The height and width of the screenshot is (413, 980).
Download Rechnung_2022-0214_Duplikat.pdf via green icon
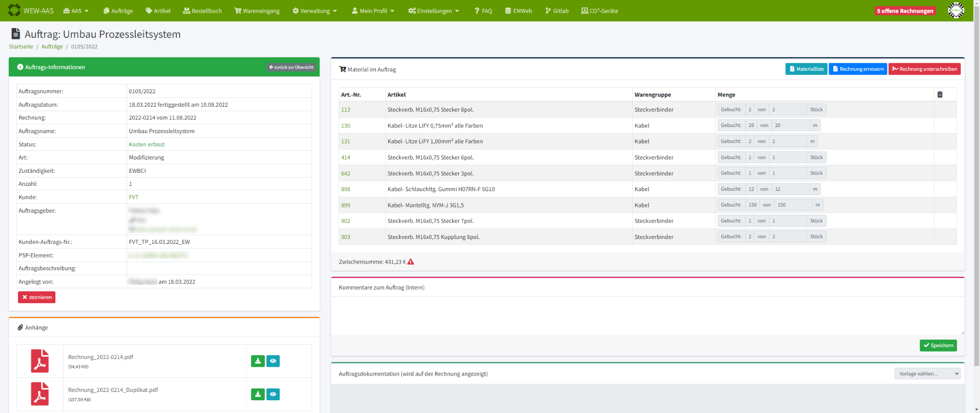coord(258,394)
